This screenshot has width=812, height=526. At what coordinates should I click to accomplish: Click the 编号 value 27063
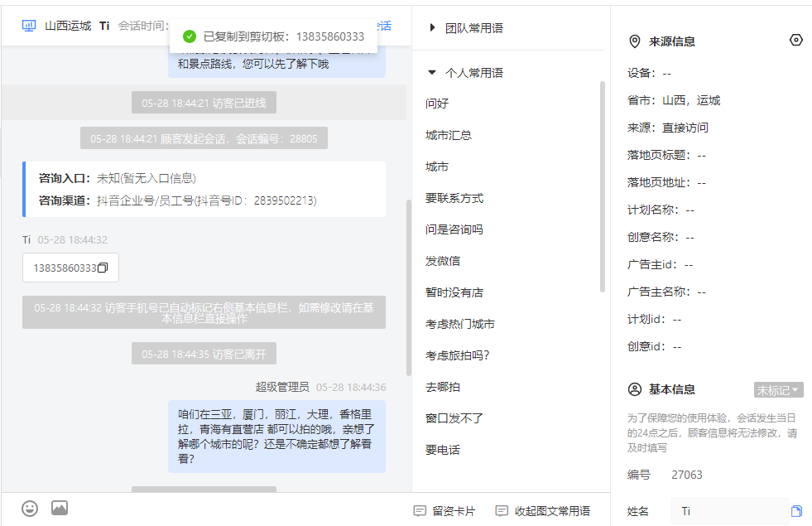[x=687, y=475]
